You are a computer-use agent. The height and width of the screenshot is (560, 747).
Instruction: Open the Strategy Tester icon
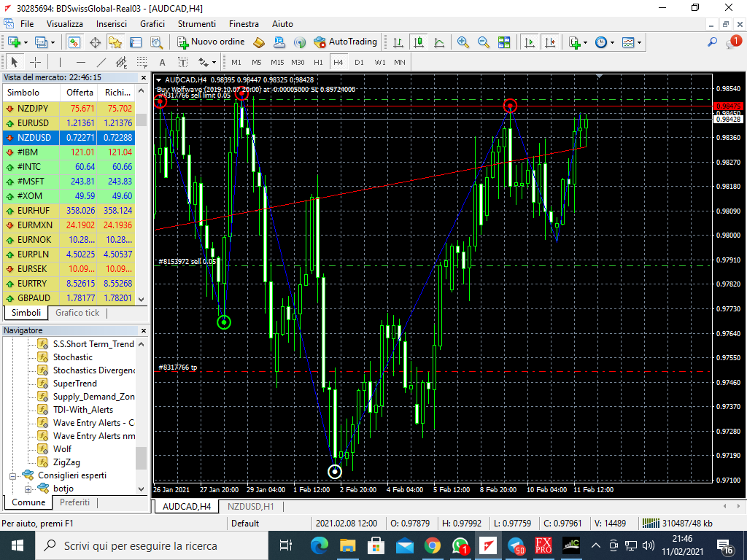[x=157, y=42]
